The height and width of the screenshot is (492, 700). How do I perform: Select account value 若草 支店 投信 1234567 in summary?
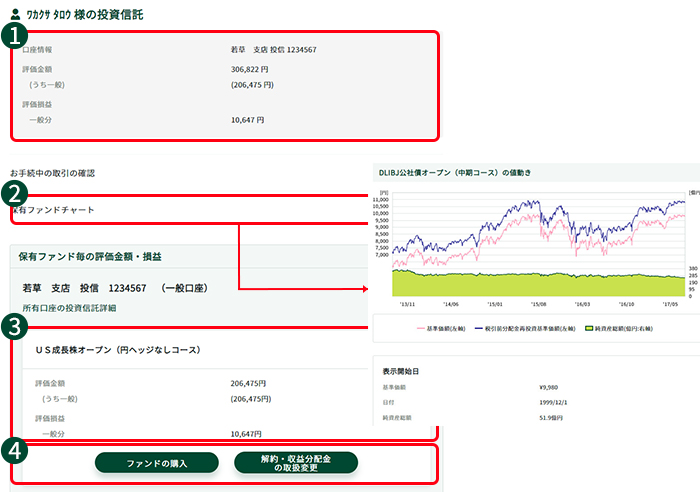[273, 50]
